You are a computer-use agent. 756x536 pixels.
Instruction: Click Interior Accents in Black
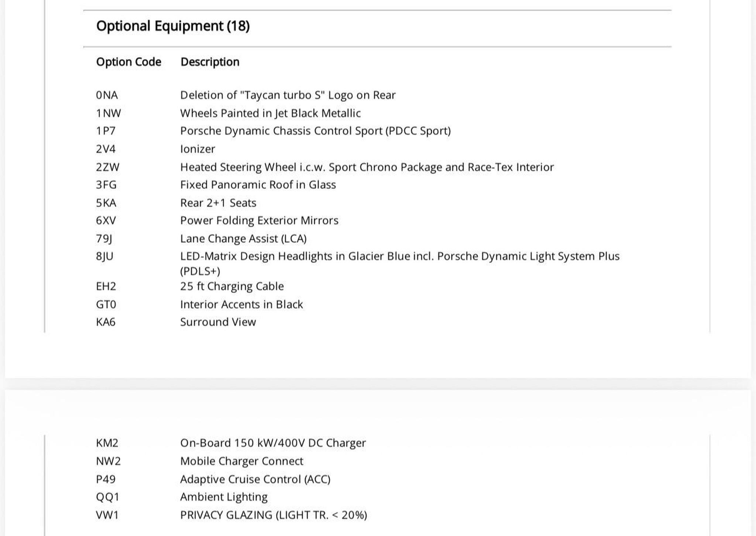[x=241, y=304]
